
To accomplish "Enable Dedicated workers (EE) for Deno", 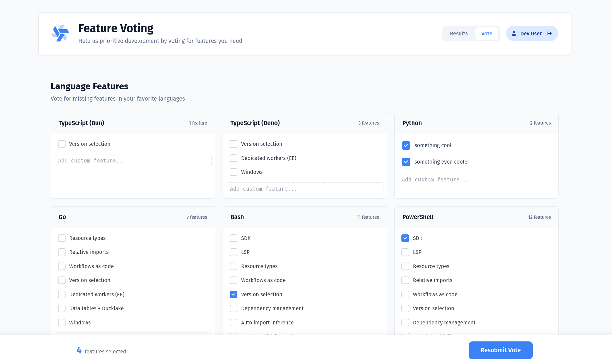I will [233, 158].
